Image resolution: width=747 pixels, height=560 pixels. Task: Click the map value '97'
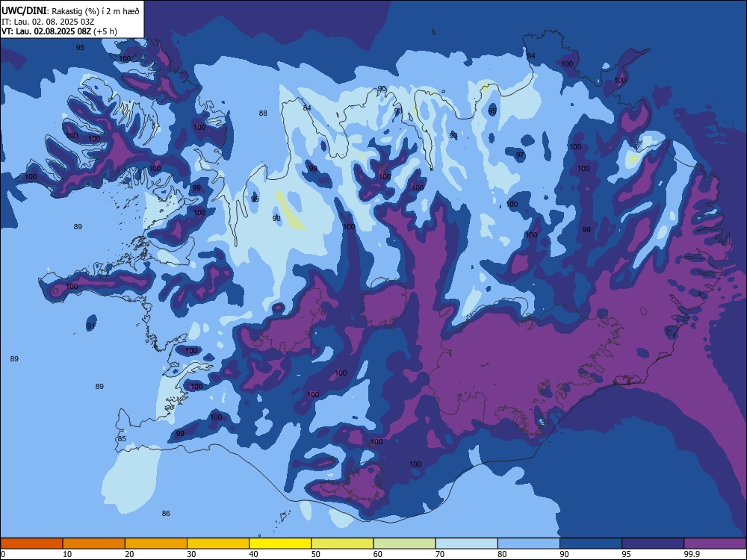tap(520, 155)
